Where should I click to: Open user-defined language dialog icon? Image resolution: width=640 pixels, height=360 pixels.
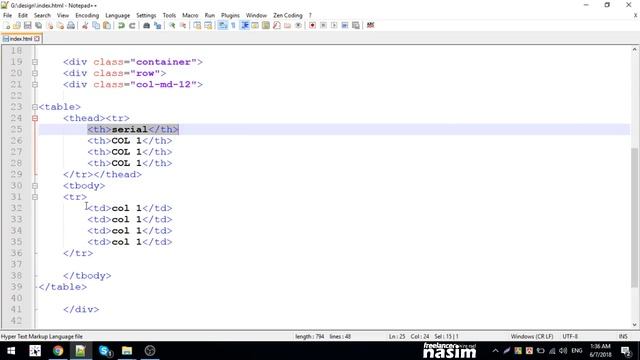tap(255, 25)
